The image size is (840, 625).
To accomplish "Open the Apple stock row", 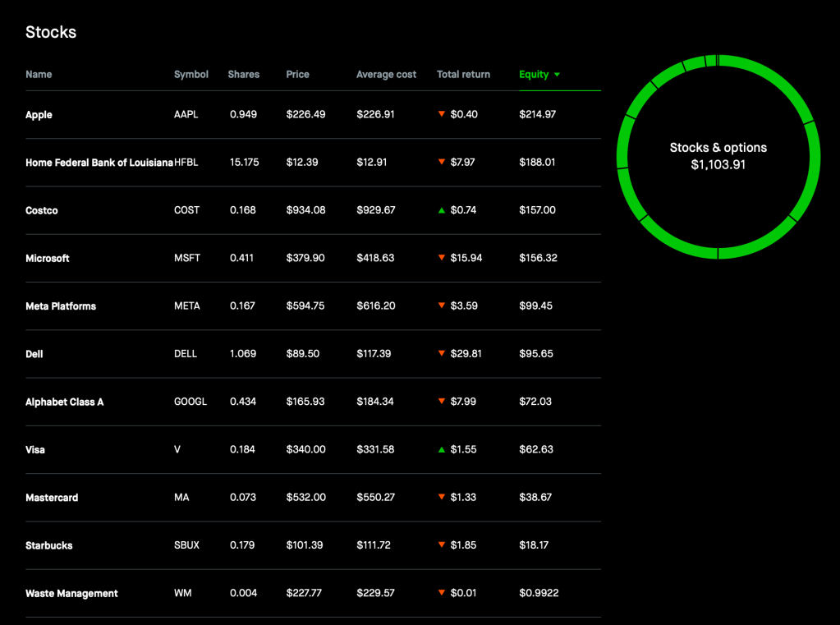I will pos(39,115).
